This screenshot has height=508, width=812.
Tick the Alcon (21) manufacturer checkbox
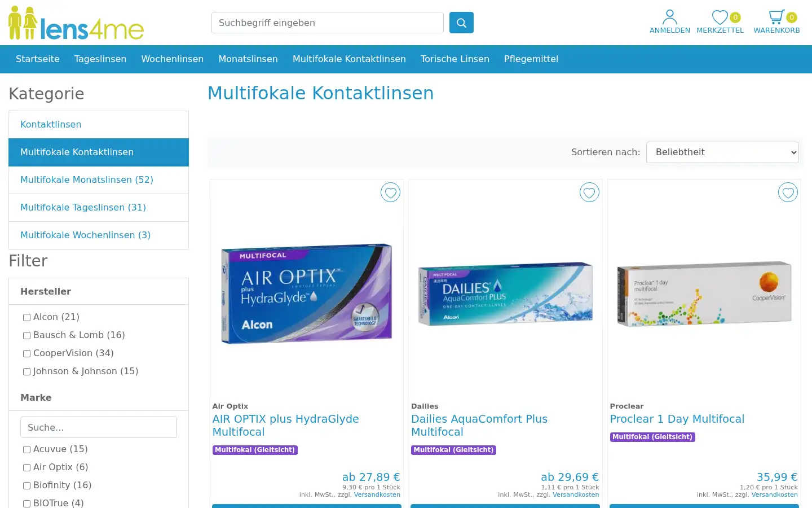click(x=27, y=317)
